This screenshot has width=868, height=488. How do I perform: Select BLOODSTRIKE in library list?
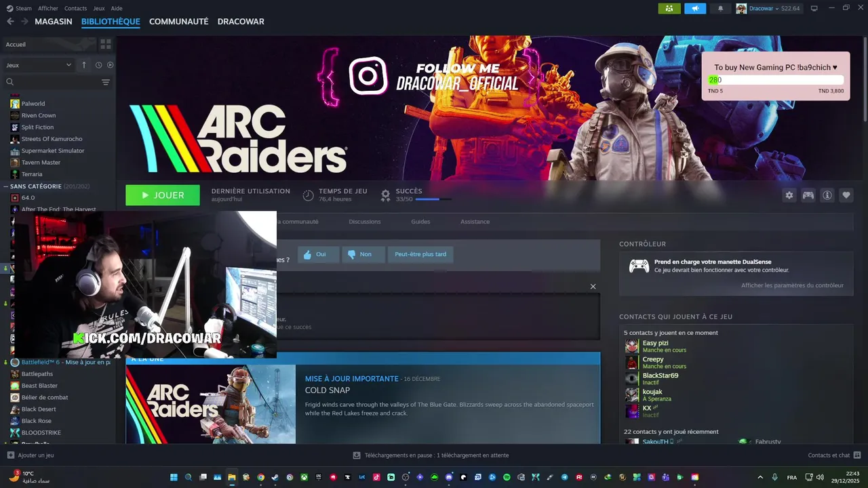(x=41, y=432)
